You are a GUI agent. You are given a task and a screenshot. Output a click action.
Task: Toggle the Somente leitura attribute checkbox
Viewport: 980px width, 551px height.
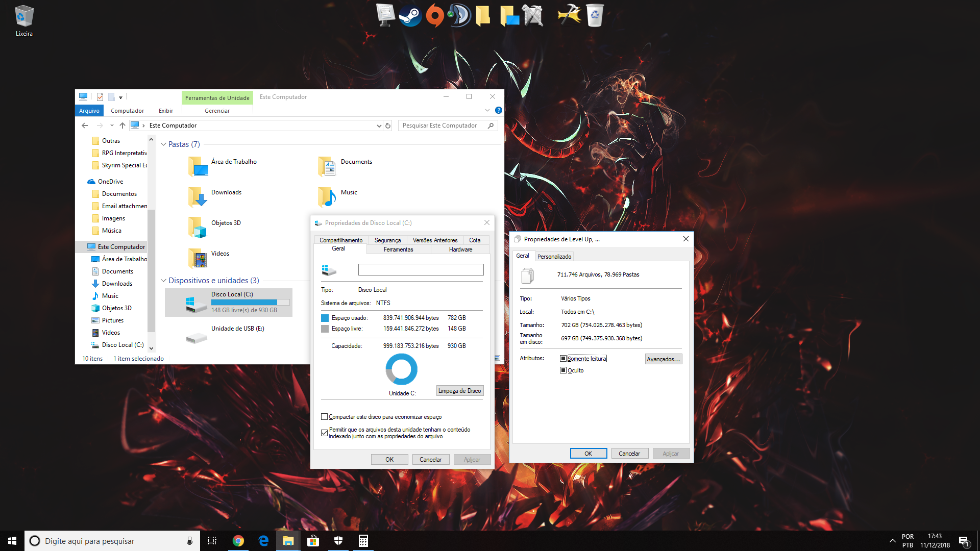point(563,359)
